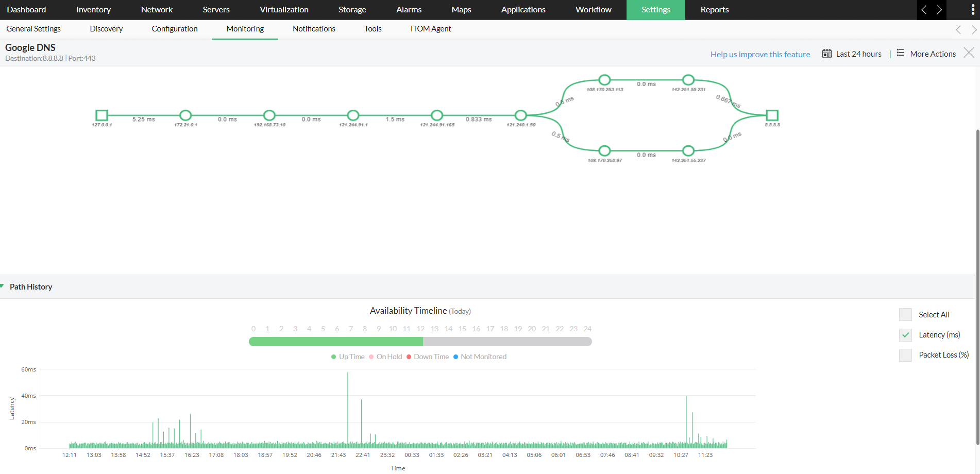Click the Help us improve this feature link
Image resolution: width=980 pixels, height=474 pixels.
click(760, 54)
